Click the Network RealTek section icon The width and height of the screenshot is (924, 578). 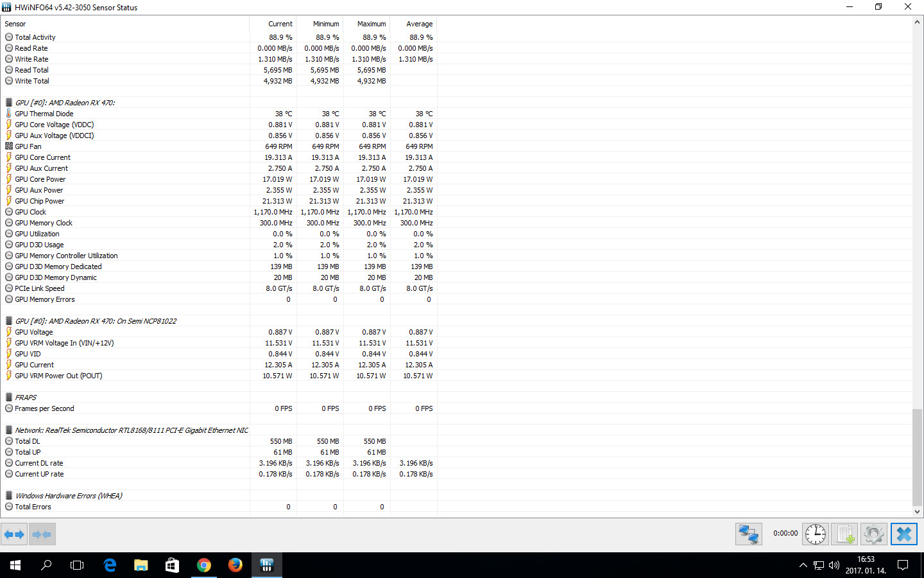pyautogui.click(x=9, y=430)
